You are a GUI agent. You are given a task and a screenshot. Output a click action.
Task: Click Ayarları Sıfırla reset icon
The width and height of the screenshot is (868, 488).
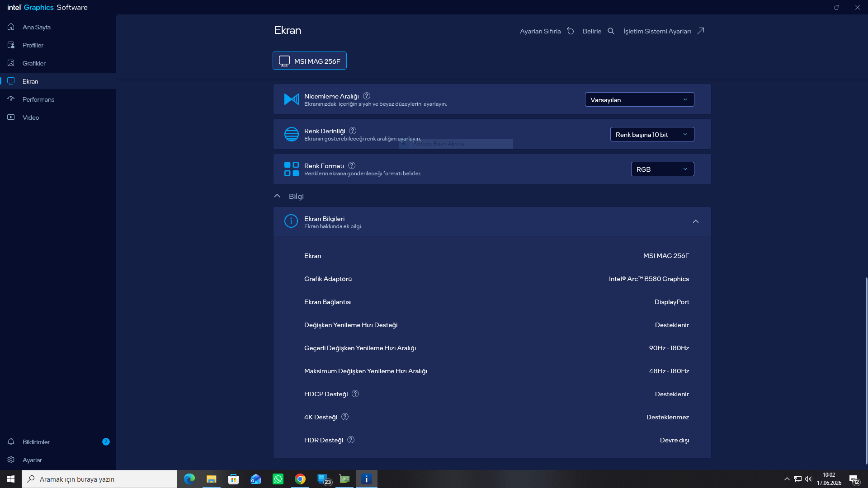tap(571, 31)
